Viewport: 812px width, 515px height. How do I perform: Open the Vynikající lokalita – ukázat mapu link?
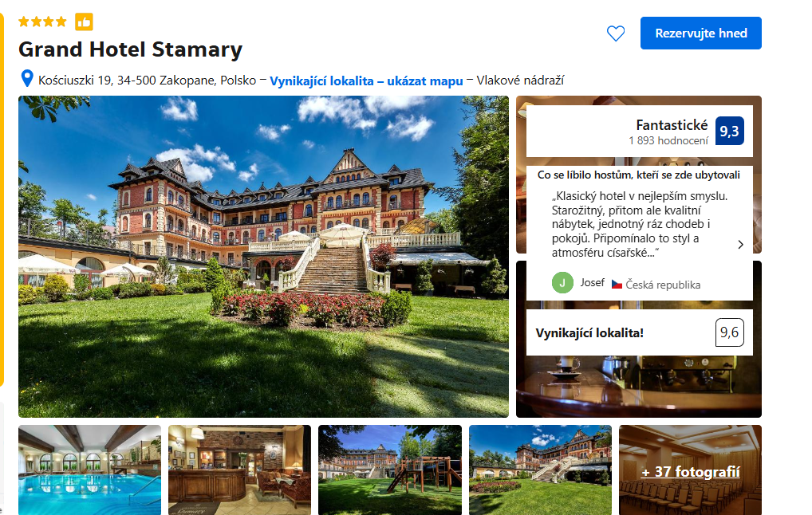[366, 81]
